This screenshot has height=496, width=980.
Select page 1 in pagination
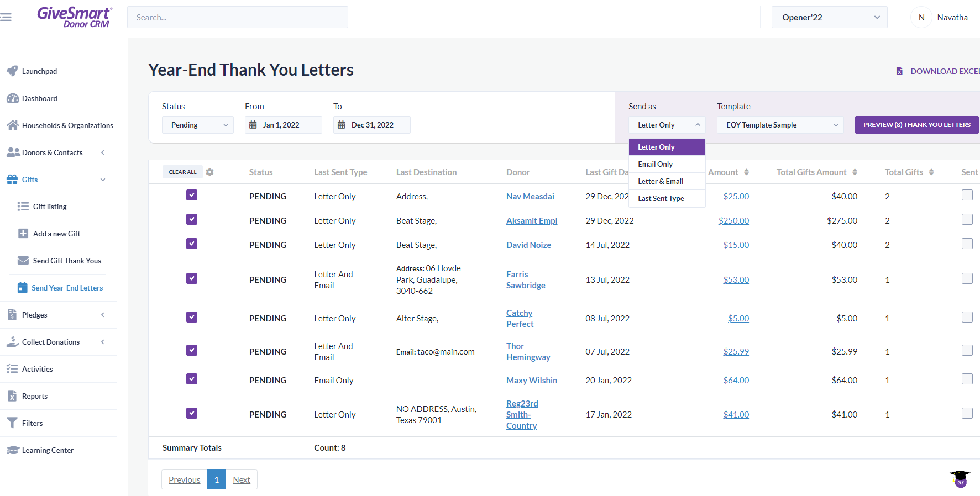[x=217, y=479]
